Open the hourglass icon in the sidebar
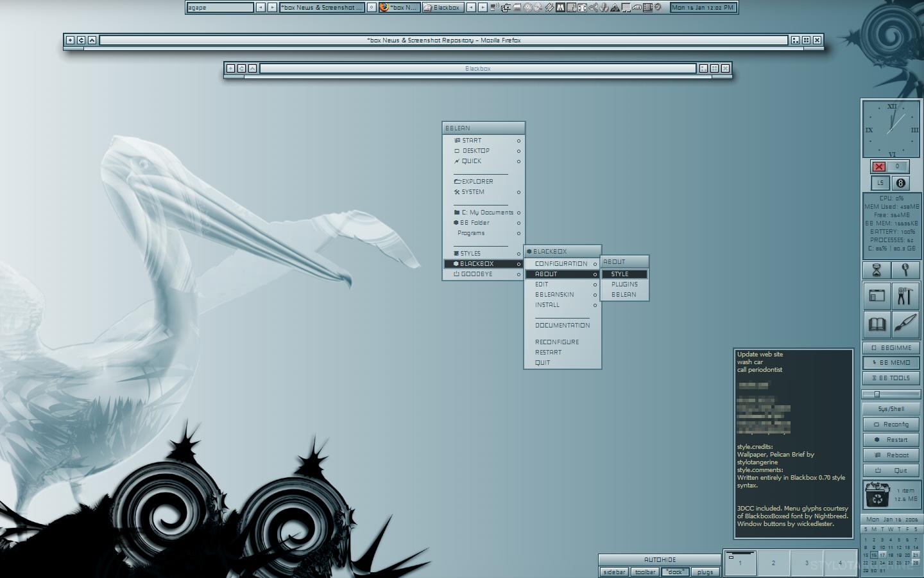This screenshot has height=578, width=924. tap(877, 270)
